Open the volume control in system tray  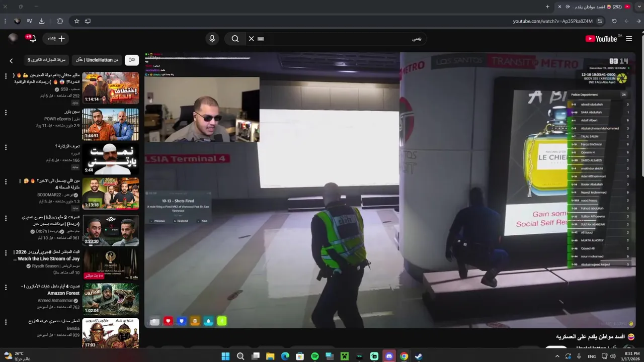coord(612,356)
